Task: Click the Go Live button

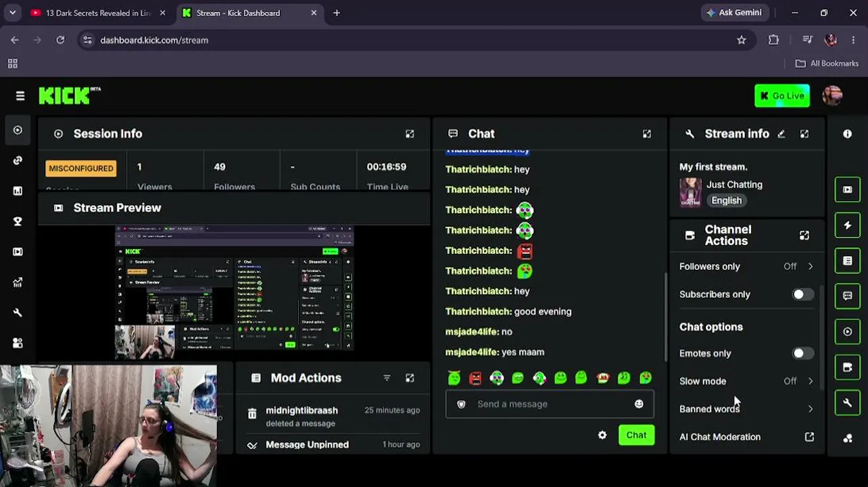Action: (782, 96)
